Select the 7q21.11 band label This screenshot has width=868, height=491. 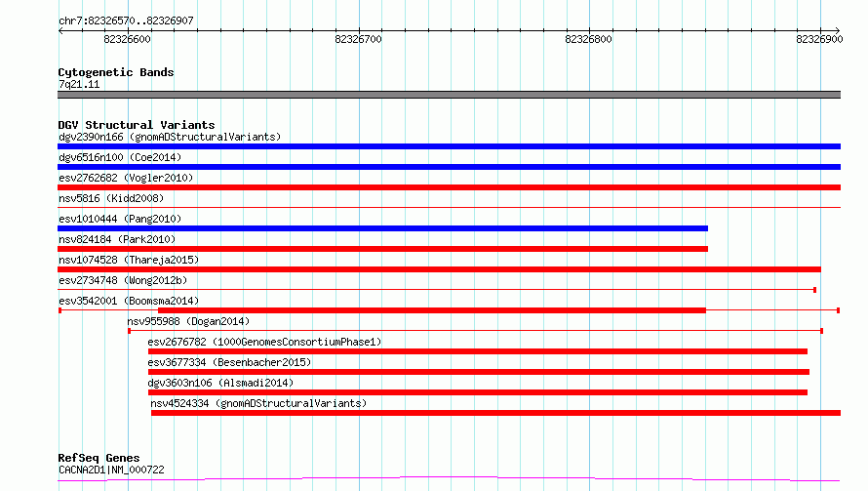point(79,84)
